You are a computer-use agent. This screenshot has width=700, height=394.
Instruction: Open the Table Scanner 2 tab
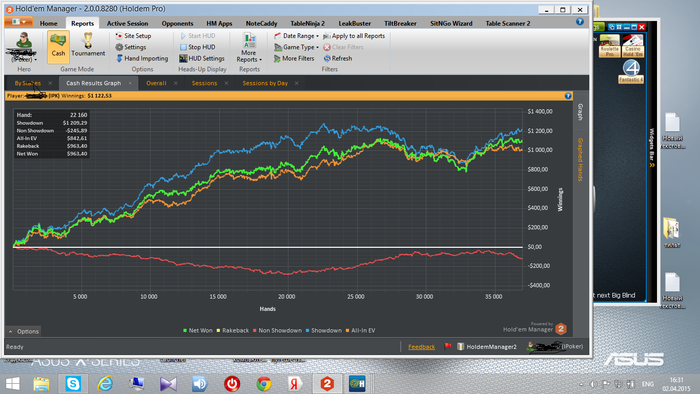[508, 23]
